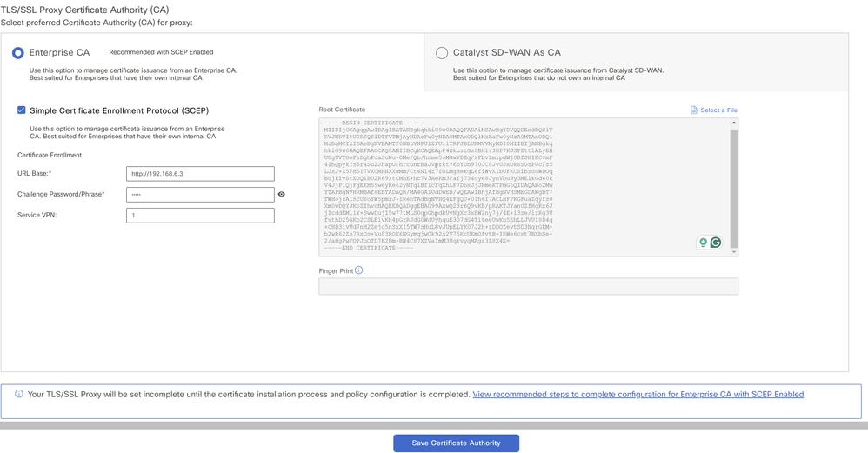Click the certificate scrollbar down arrow
The height and width of the screenshot is (453, 868).
pos(734,252)
